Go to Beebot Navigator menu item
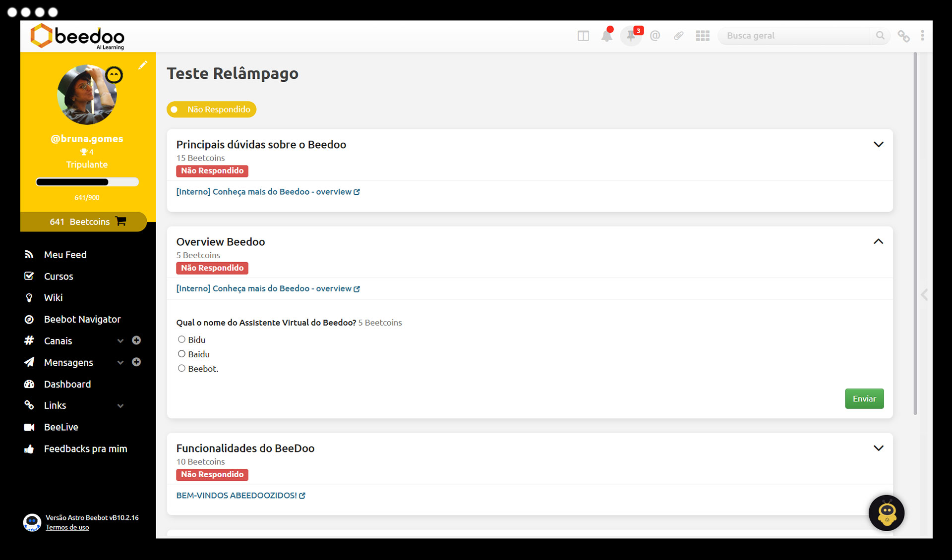This screenshot has width=952, height=560. [x=82, y=320]
